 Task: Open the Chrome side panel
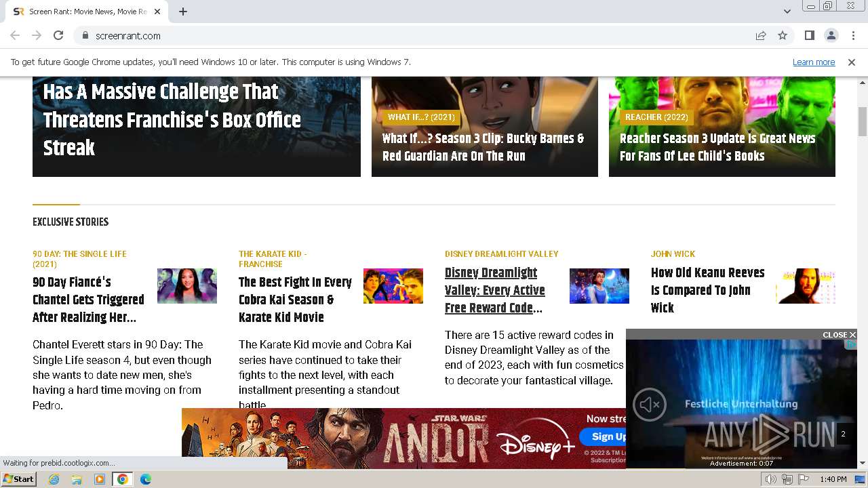pos(809,35)
